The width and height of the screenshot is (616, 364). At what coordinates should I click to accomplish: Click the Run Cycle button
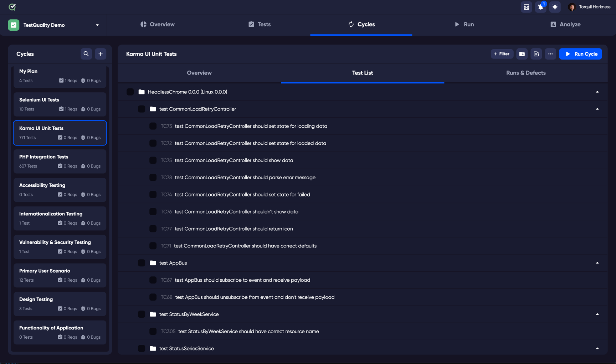point(580,54)
